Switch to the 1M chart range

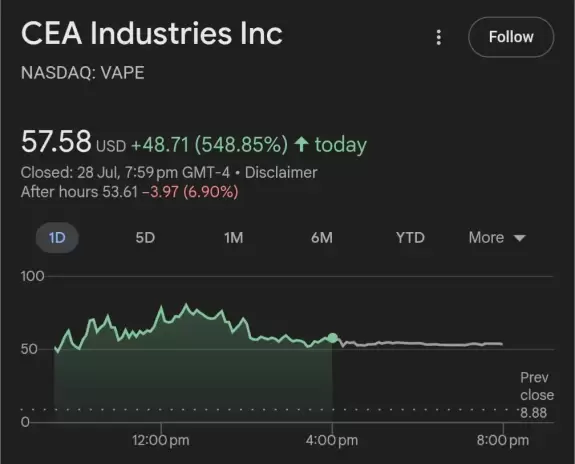click(234, 238)
